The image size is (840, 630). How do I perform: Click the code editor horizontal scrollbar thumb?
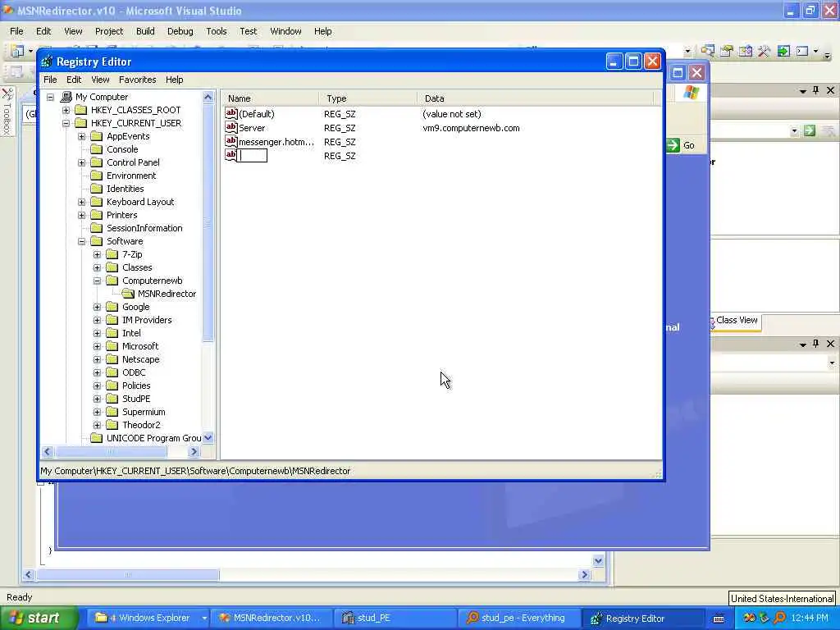[x=127, y=575]
